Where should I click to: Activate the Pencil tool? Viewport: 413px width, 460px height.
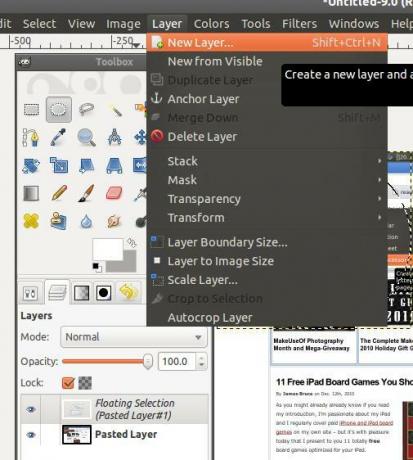59,193
